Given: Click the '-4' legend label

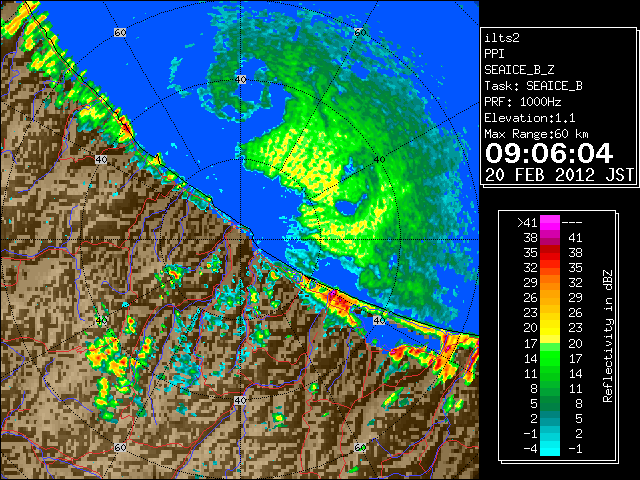Looking at the screenshot, I should (x=530, y=449).
